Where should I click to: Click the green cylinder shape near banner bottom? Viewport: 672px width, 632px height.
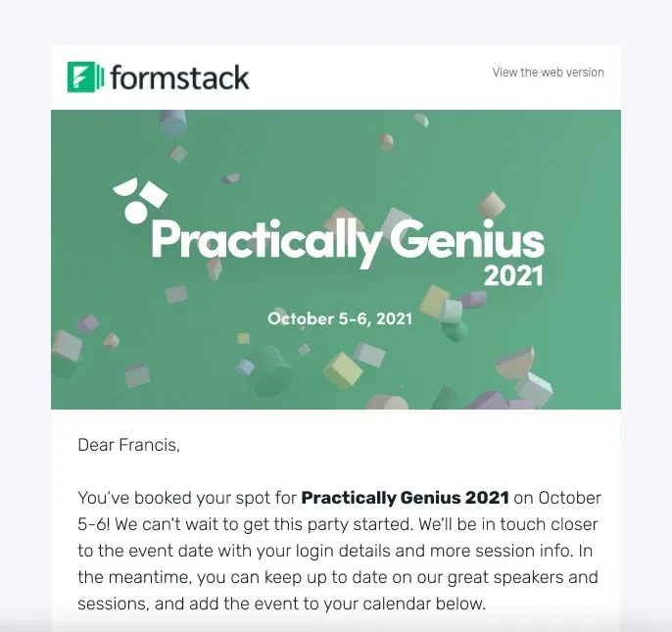coord(269,370)
